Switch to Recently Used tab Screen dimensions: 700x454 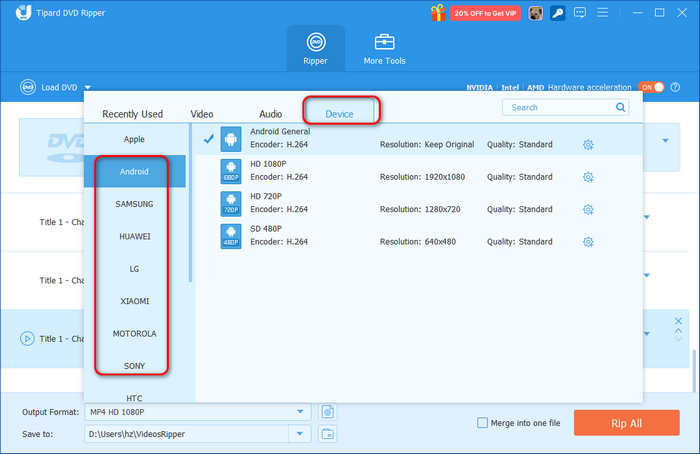point(133,114)
